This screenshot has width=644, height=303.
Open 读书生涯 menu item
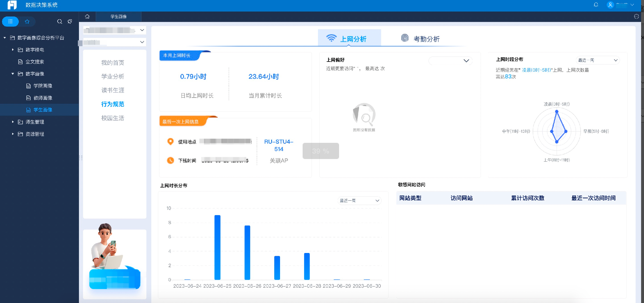[x=113, y=90]
